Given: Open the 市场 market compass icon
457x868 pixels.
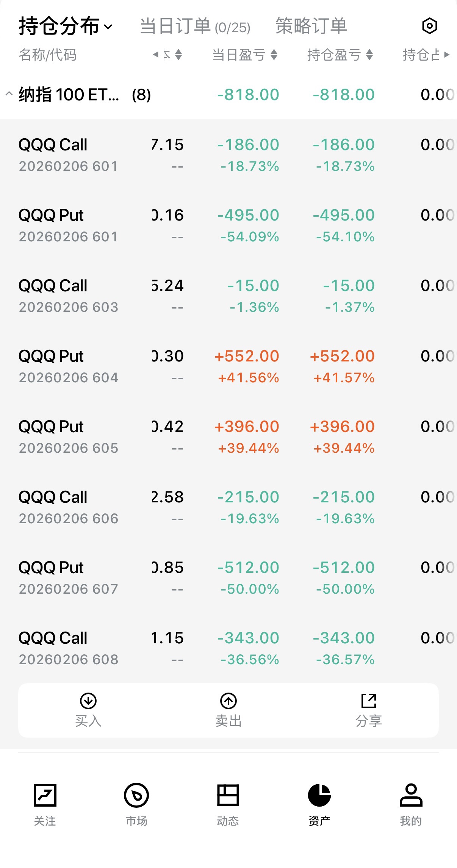Looking at the screenshot, I should click(136, 795).
